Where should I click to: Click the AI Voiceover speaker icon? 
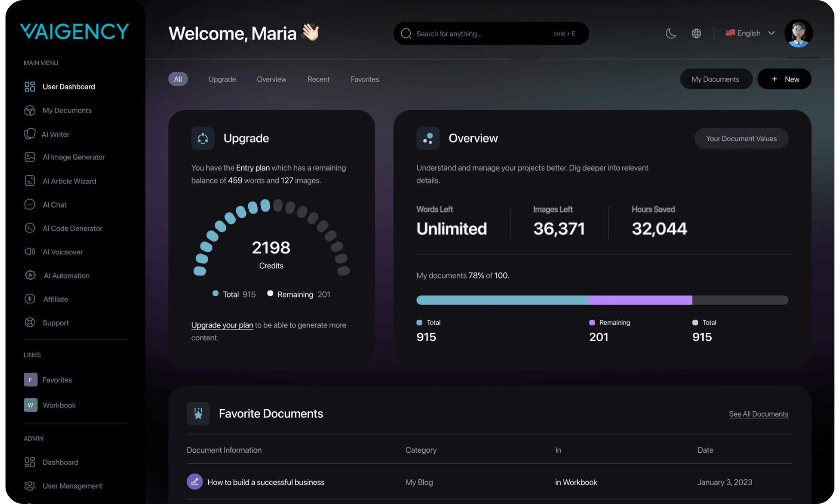[x=29, y=252]
